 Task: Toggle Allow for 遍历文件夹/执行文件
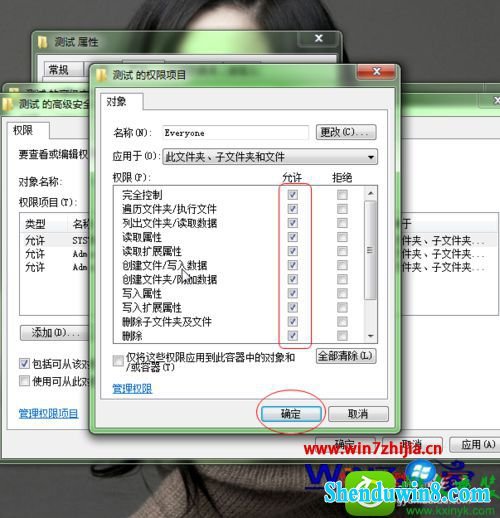(293, 209)
